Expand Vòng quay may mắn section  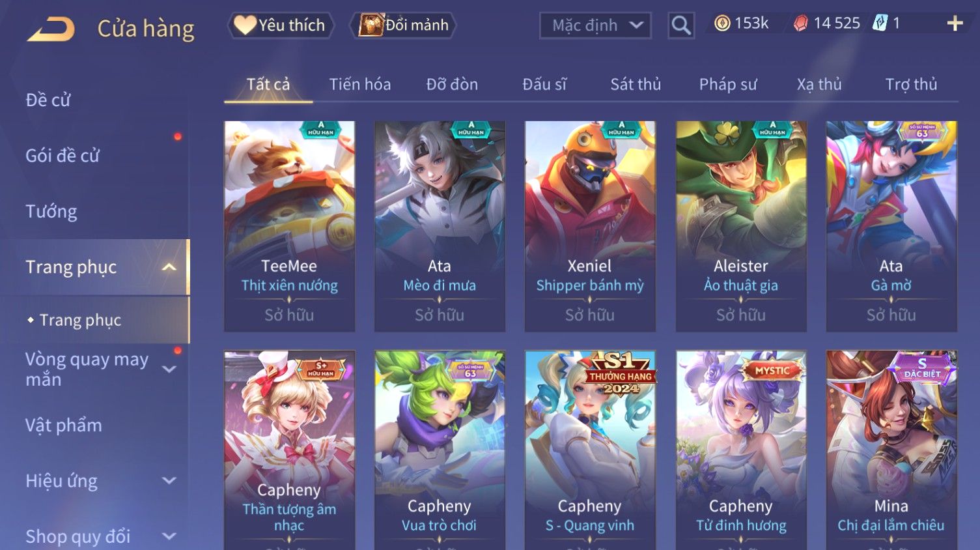coord(169,369)
